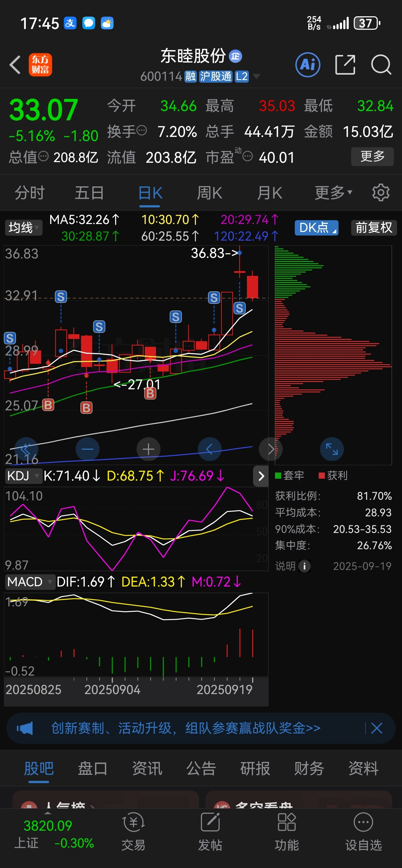Viewport: 402px width, 868px height.
Task: Tap the 融 margin badge
Action: [190, 77]
